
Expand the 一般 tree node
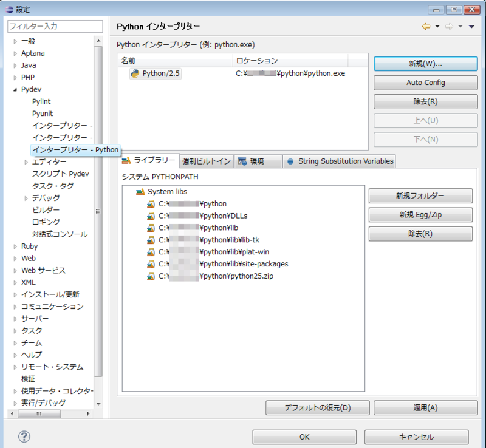point(15,41)
